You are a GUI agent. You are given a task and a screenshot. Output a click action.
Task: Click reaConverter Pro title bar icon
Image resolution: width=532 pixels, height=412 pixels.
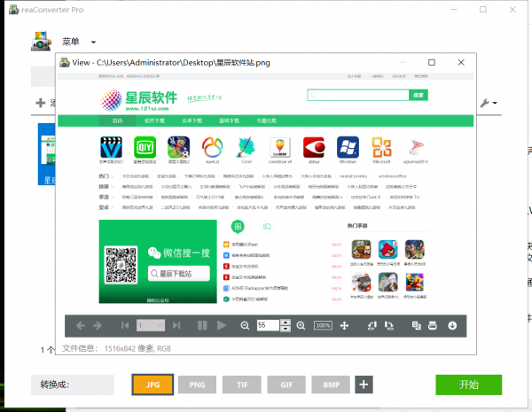pyautogui.click(x=14, y=10)
